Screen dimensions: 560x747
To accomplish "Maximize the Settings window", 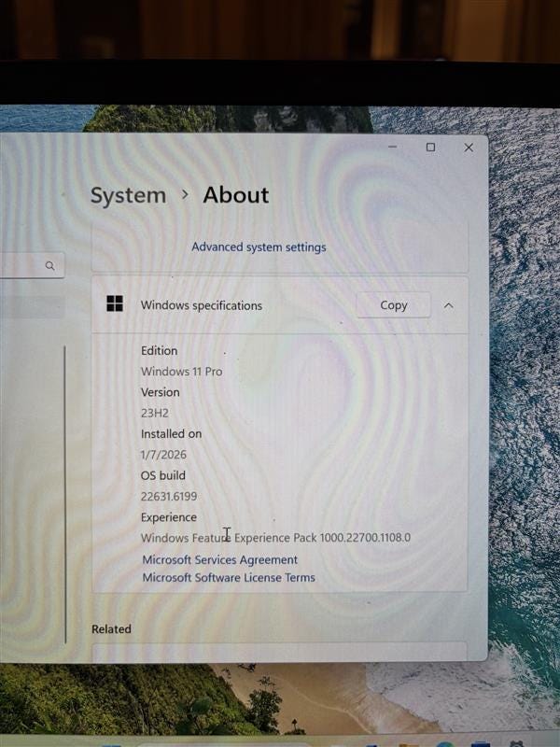I will point(430,148).
